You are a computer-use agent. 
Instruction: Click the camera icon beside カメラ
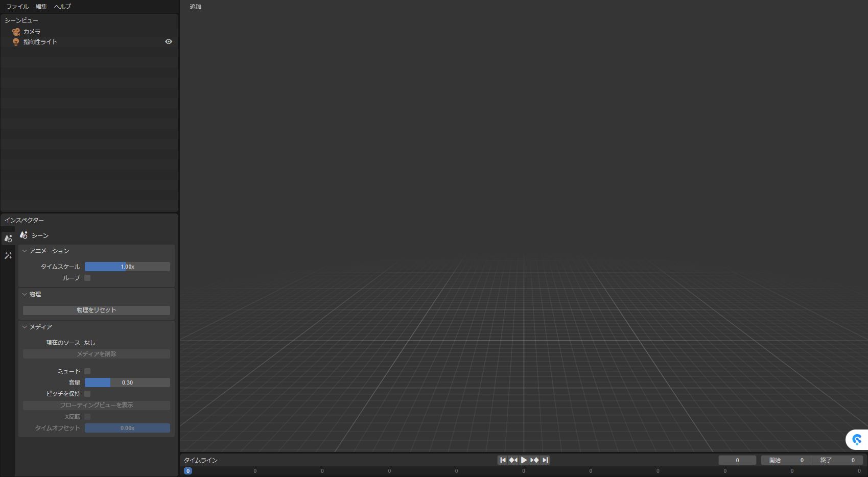[x=16, y=32]
